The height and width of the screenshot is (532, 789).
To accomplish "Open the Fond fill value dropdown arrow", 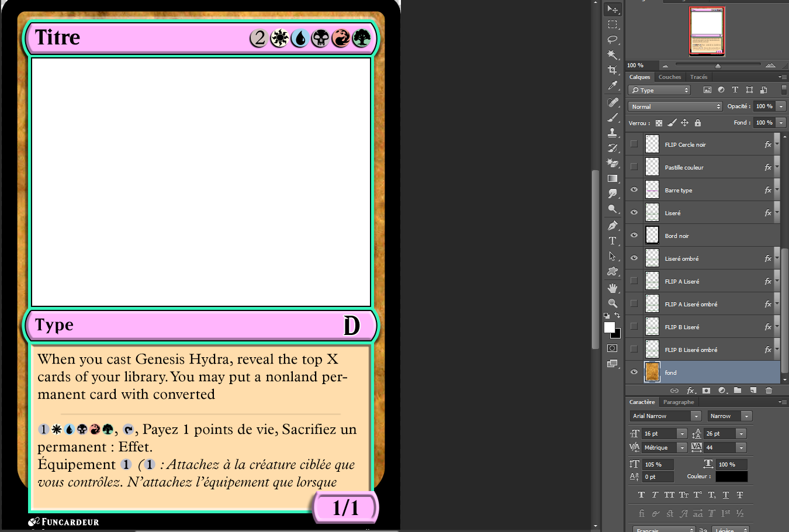I will click(781, 123).
